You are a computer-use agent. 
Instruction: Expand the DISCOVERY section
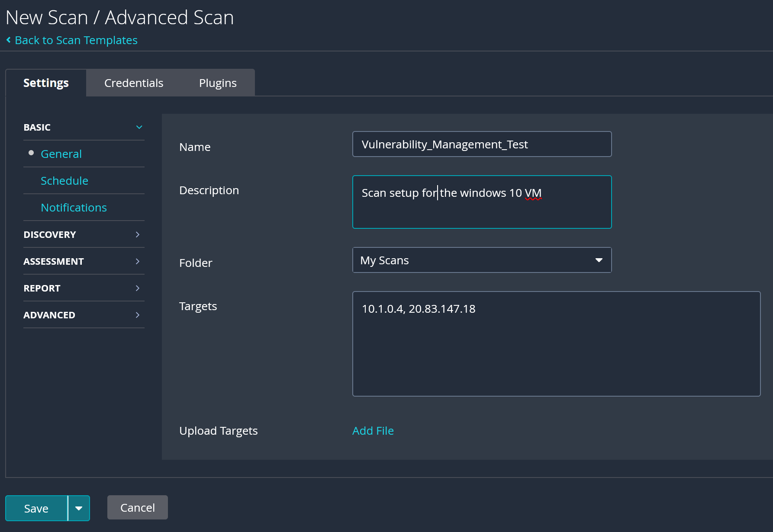point(84,234)
